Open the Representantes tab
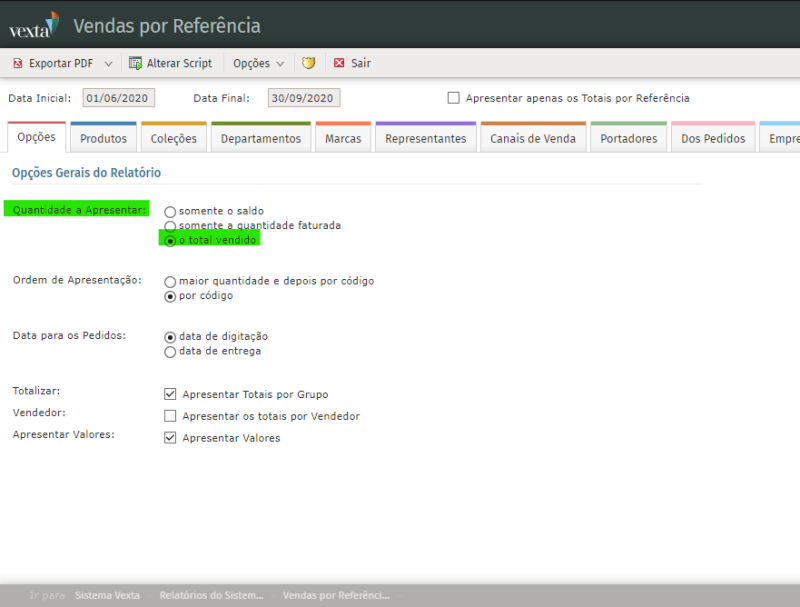This screenshot has height=607, width=800. coord(425,139)
